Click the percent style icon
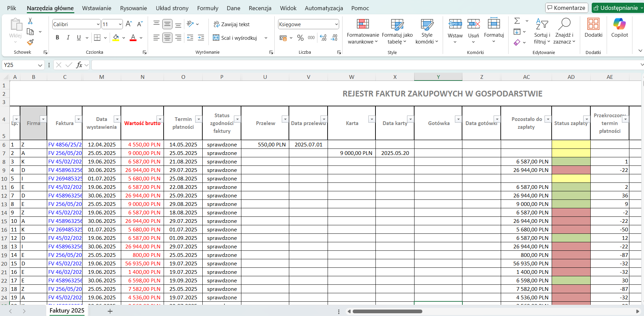Screen dimensions: 644x316 tap(300, 38)
